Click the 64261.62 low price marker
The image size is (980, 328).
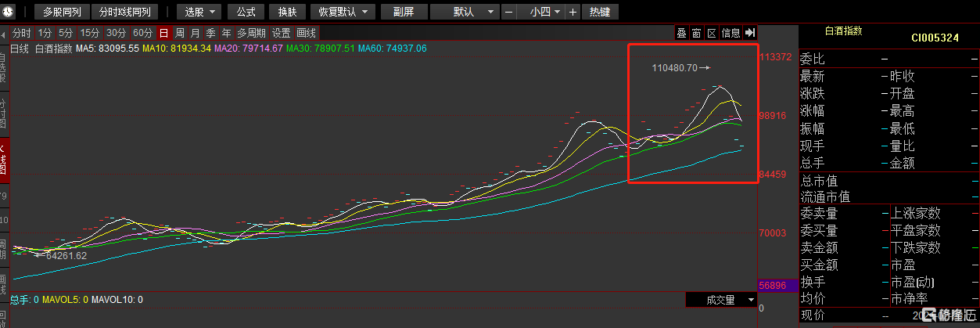(x=66, y=255)
